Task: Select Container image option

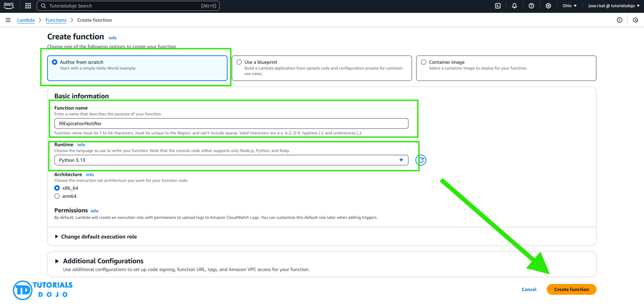Action: coord(506,68)
